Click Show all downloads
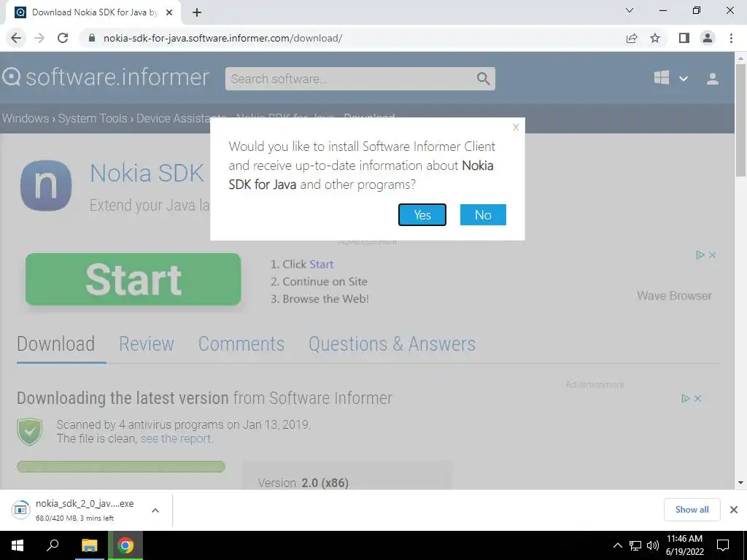Screen dimensions: 747x560 692,510
